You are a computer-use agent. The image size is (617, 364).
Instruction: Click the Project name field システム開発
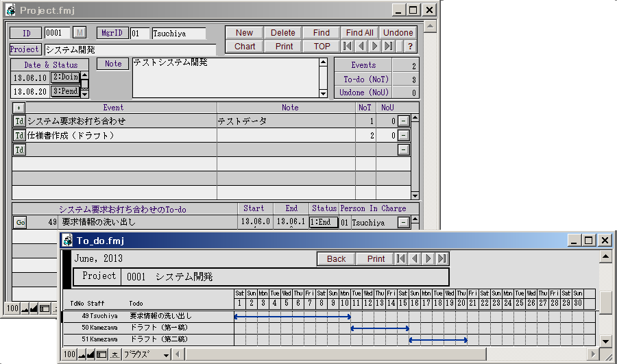pos(130,49)
